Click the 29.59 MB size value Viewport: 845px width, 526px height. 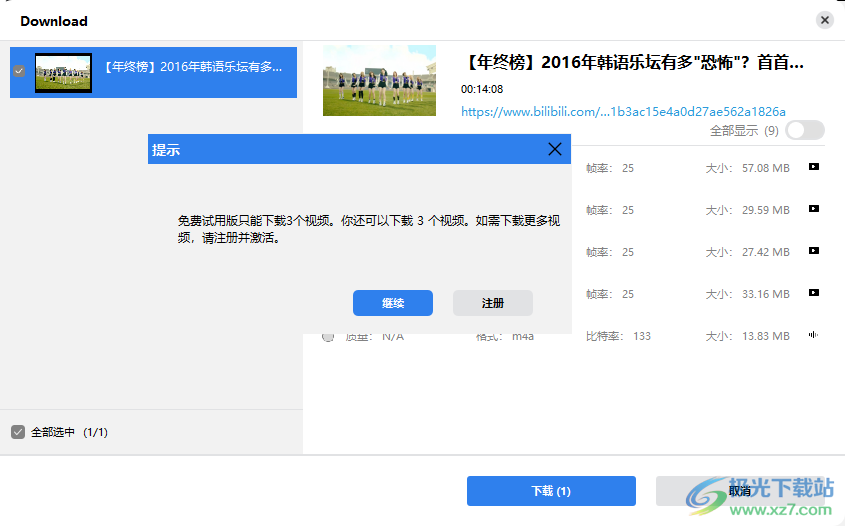(x=765, y=210)
